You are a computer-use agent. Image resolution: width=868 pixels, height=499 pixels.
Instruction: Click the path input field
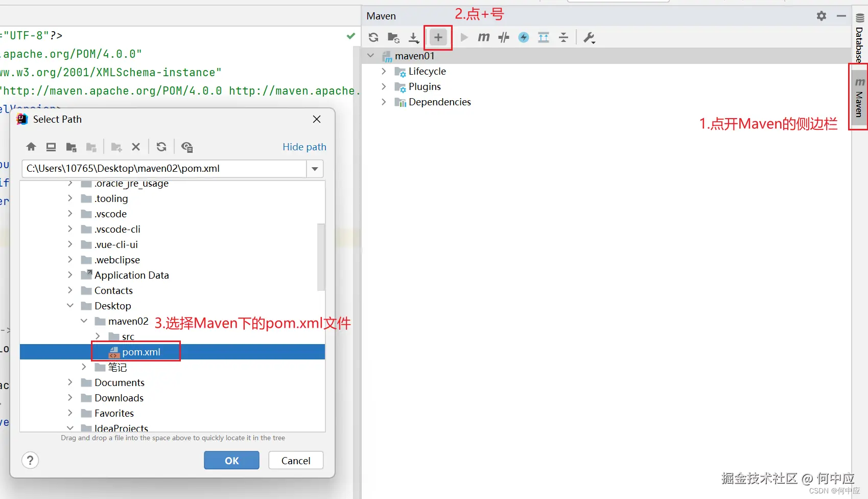(x=164, y=169)
